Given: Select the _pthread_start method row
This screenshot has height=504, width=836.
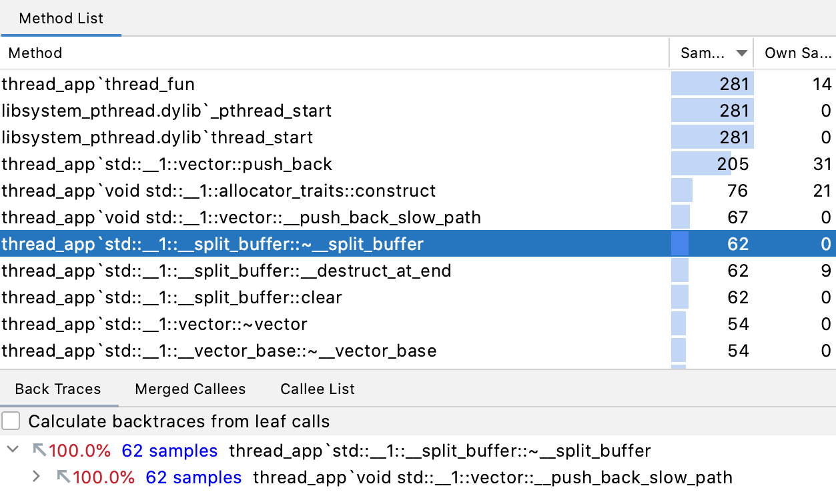Looking at the screenshot, I should pyautogui.click(x=418, y=111).
